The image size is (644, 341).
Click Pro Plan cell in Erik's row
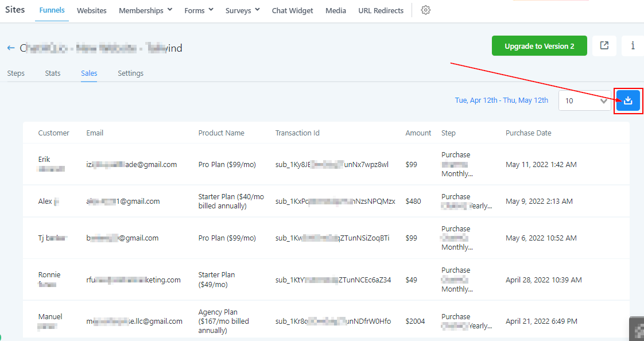point(227,164)
